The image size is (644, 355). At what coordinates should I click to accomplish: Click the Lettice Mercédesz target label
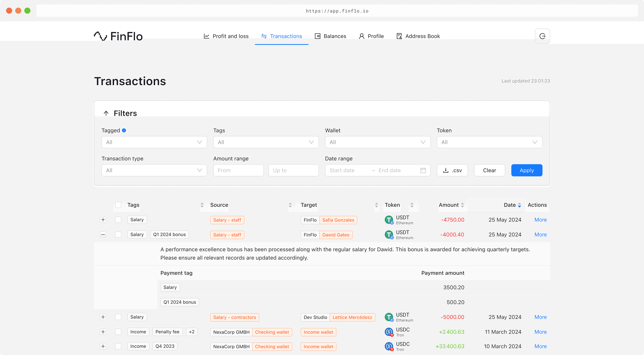tap(353, 317)
